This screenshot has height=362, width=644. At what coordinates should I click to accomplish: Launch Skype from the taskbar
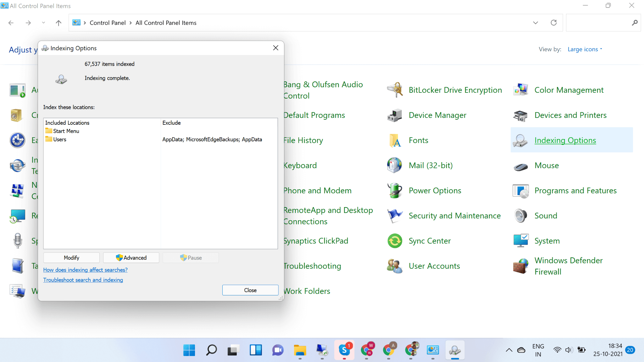[x=345, y=350]
